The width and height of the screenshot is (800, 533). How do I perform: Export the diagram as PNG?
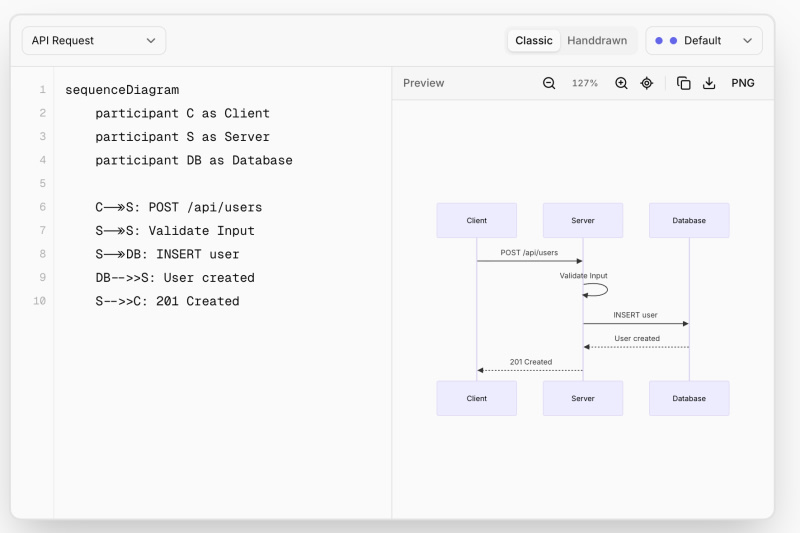pos(743,83)
